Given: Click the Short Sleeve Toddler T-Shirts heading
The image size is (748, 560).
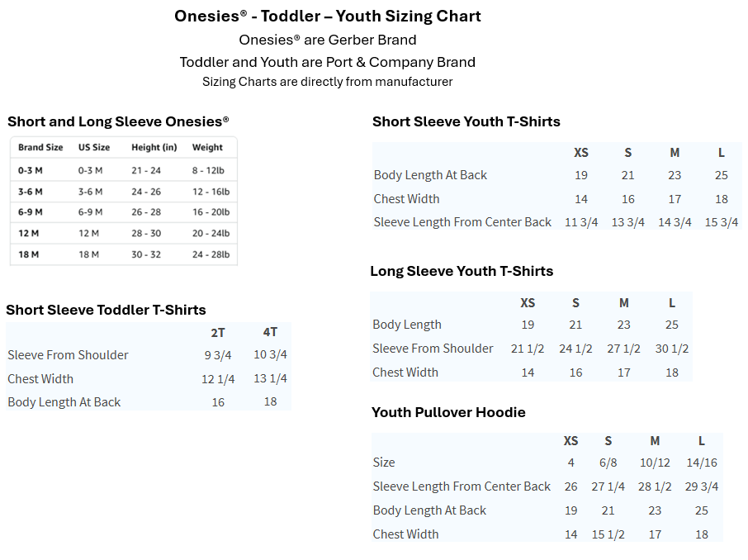Looking at the screenshot, I should 106,311.
